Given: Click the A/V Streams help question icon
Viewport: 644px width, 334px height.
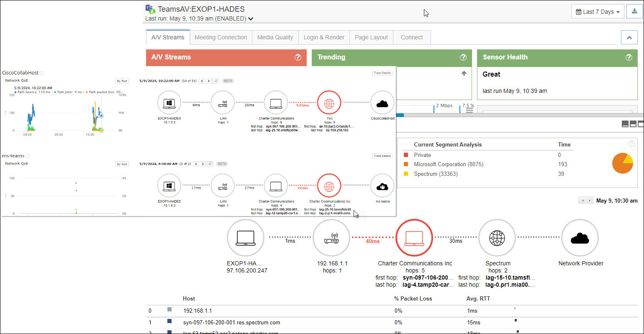Looking at the screenshot, I should (x=298, y=57).
